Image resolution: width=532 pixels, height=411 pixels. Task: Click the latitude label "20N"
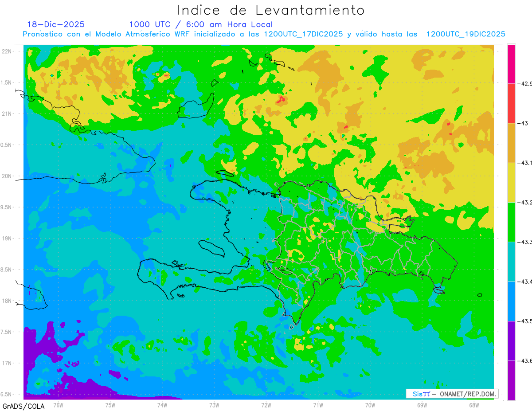pos(8,176)
